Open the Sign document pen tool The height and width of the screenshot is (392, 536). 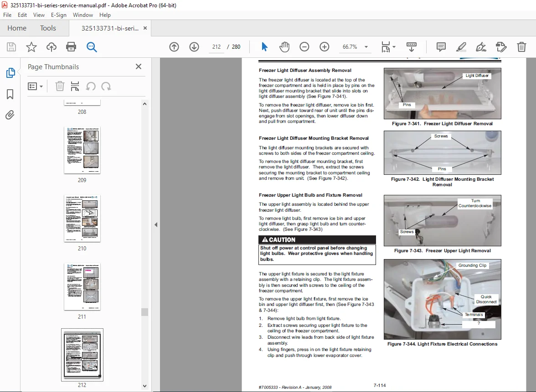pyautogui.click(x=481, y=47)
